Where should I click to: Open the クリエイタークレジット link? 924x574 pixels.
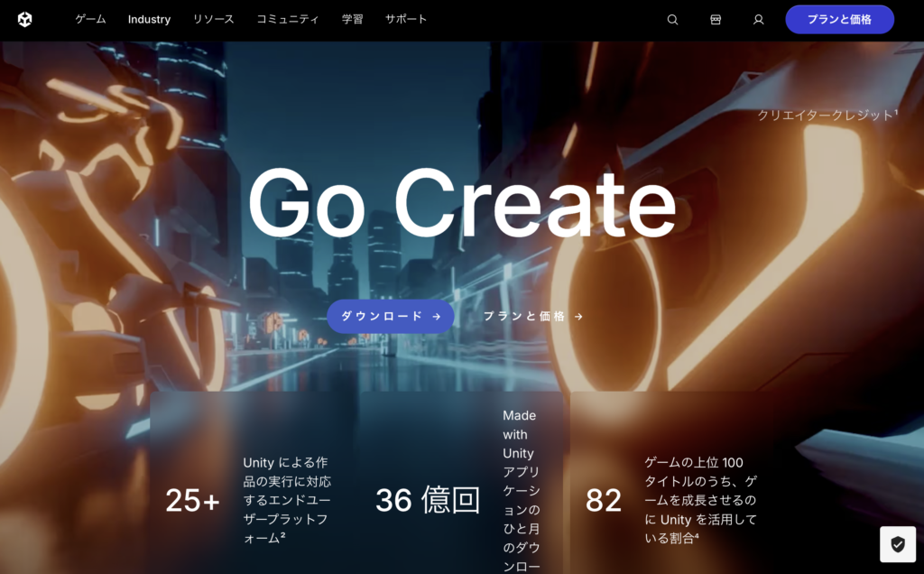click(x=827, y=115)
